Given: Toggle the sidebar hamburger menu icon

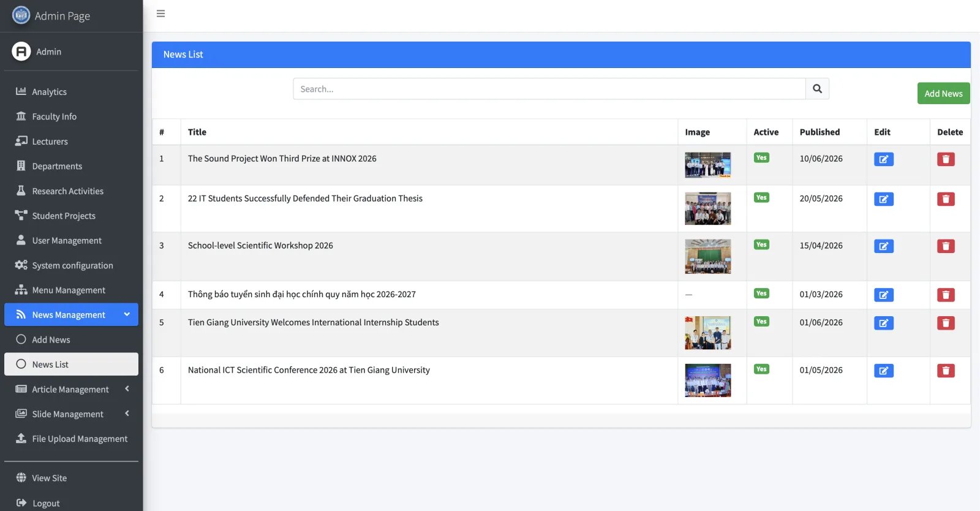Looking at the screenshot, I should point(160,13).
